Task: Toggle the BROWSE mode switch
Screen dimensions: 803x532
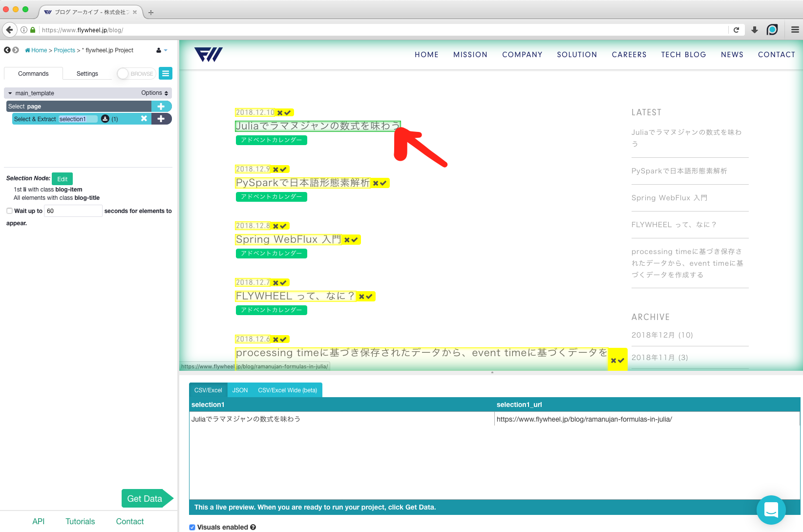Action: pos(136,73)
